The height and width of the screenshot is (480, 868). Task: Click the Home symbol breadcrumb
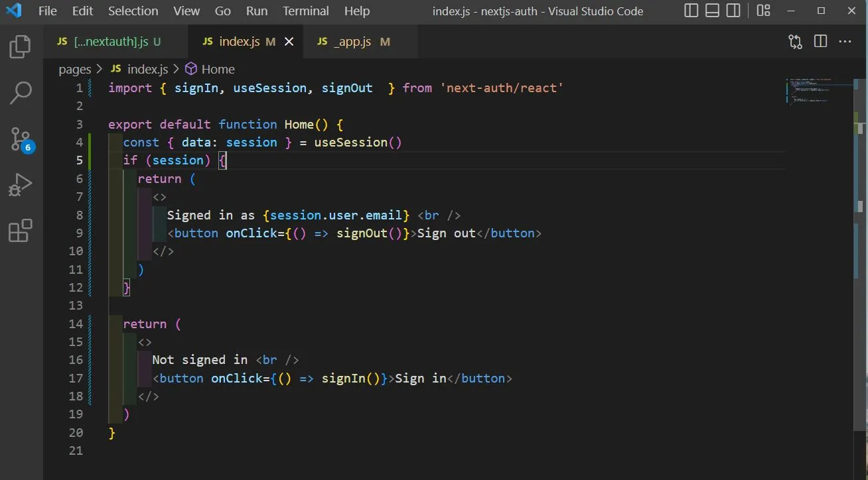click(x=210, y=69)
